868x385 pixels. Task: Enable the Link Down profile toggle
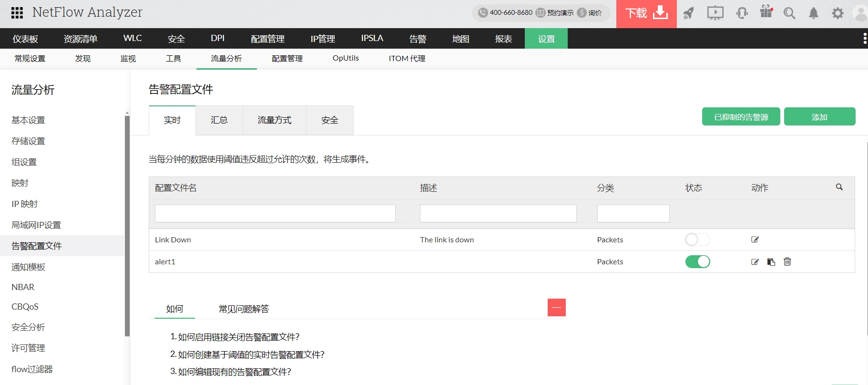point(697,239)
